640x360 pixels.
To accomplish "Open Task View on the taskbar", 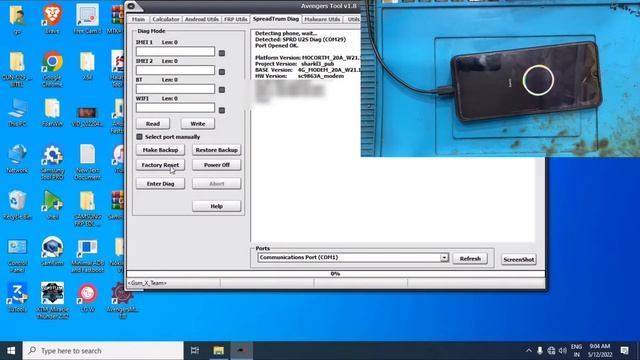I will tap(195, 351).
